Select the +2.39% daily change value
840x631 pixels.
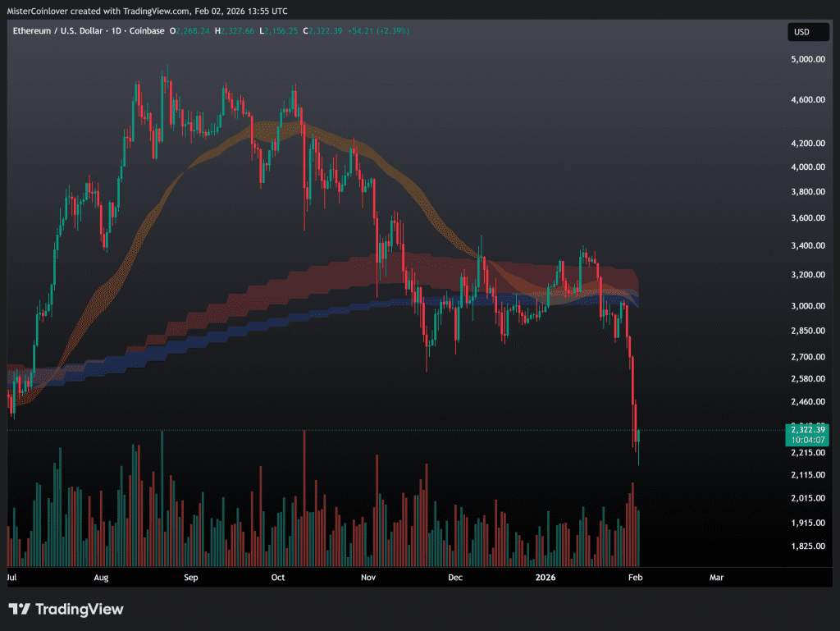click(392, 30)
